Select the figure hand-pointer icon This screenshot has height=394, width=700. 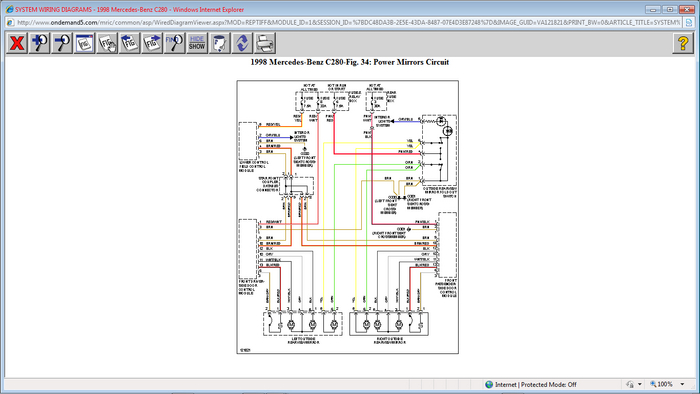(107, 43)
